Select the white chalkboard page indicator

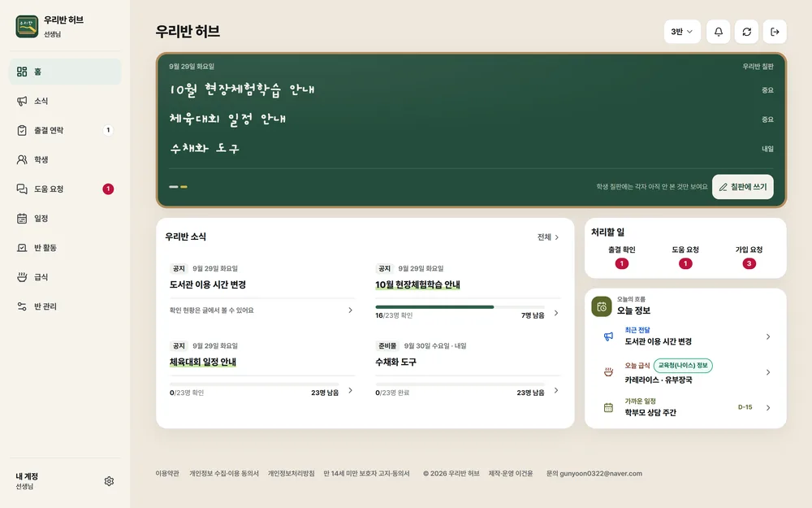point(174,187)
